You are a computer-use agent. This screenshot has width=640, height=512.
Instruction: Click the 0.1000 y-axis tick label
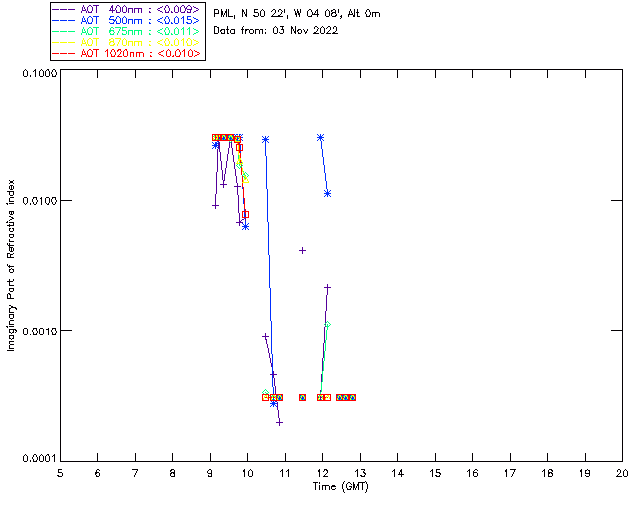click(x=40, y=73)
